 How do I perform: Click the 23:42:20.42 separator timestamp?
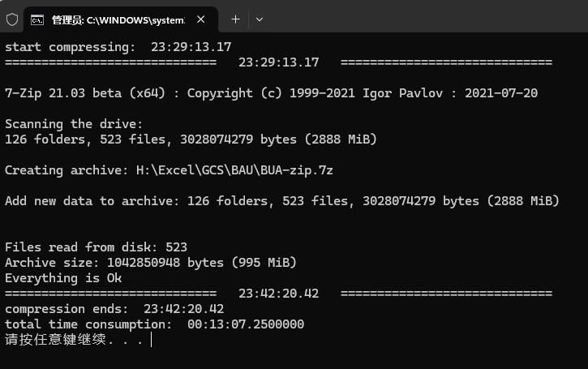[279, 294]
